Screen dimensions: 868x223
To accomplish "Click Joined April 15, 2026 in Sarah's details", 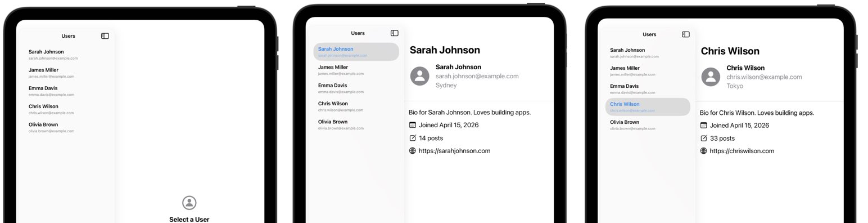I will 449,125.
